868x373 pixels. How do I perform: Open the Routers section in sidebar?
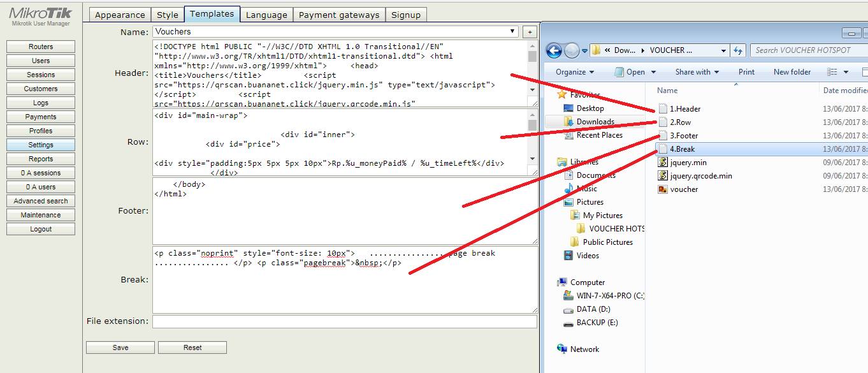41,47
